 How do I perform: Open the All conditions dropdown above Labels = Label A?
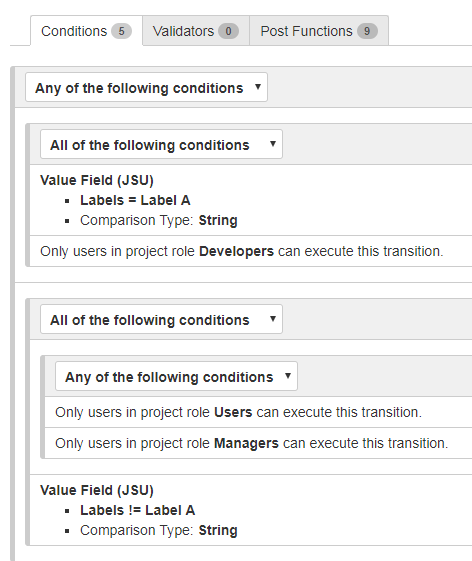tap(161, 144)
